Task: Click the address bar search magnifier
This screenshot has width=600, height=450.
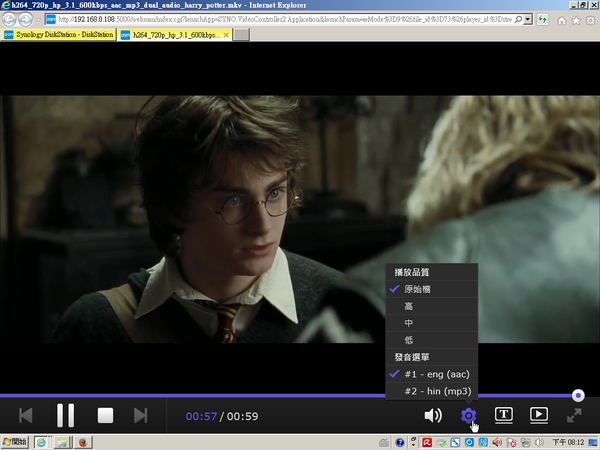Action: [518, 19]
